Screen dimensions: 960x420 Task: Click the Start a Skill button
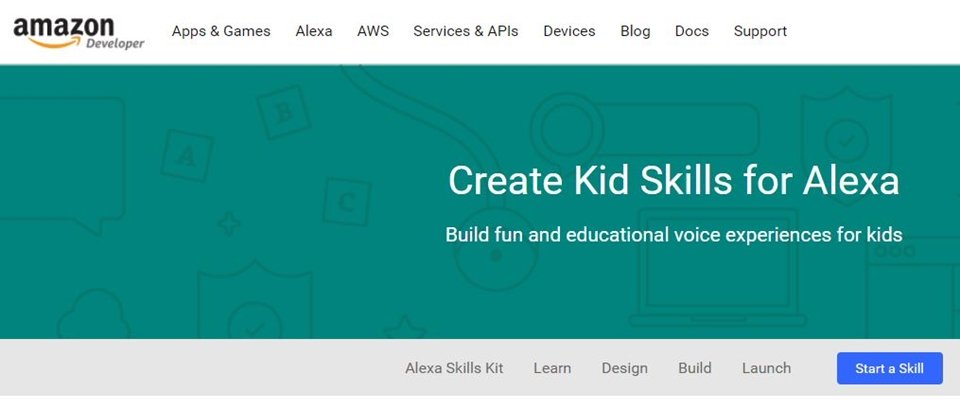click(x=890, y=368)
